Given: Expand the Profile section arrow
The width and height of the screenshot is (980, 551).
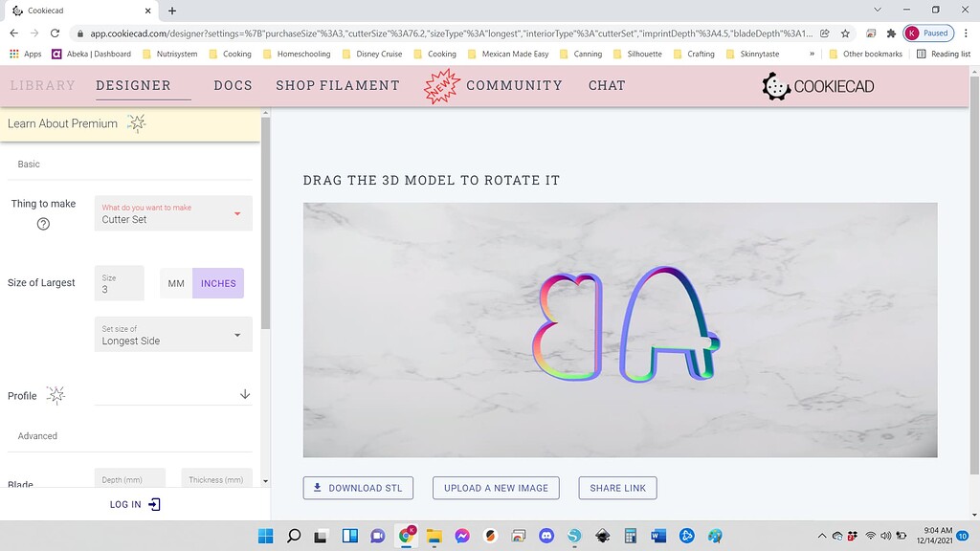Looking at the screenshot, I should pyautogui.click(x=244, y=394).
